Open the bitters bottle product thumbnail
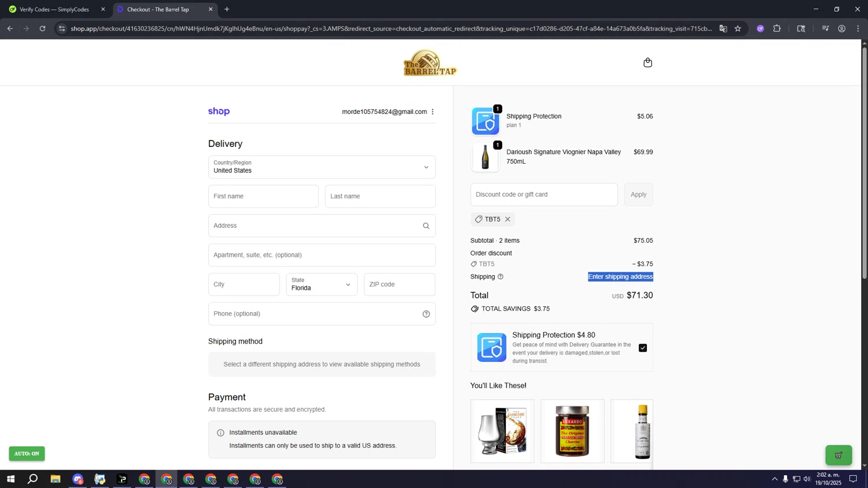The height and width of the screenshot is (488, 868). tap(632, 431)
